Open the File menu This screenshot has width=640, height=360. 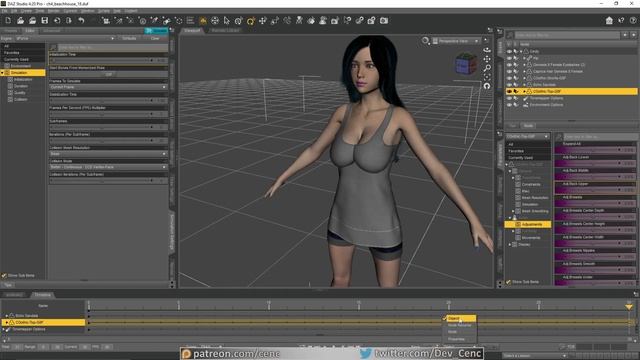click(x=4, y=11)
